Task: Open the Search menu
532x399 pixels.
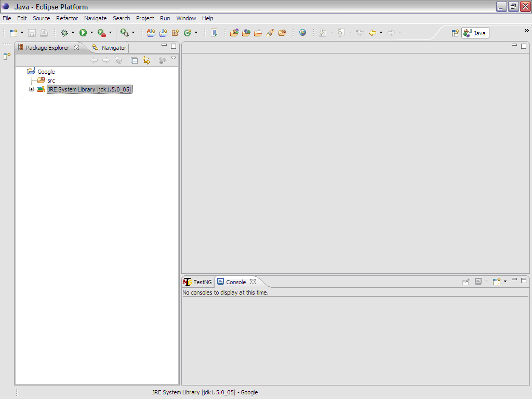Action: (122, 18)
